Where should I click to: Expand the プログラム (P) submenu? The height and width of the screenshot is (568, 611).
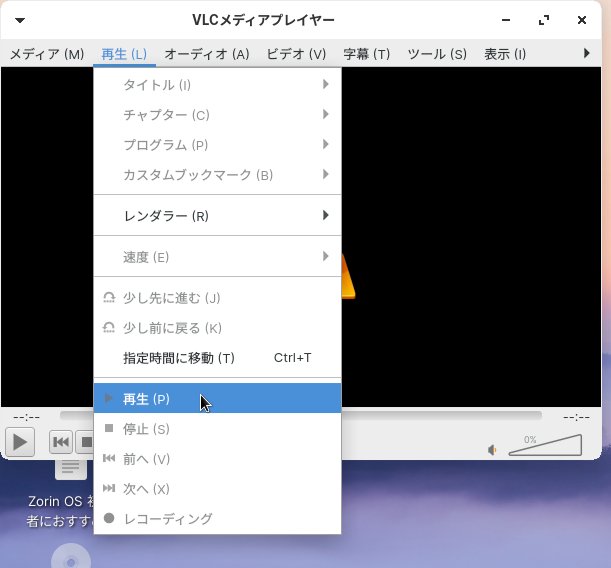point(217,145)
